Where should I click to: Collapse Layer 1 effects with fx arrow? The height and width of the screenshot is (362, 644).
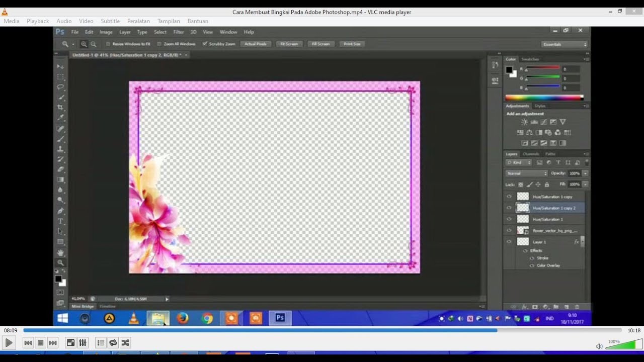point(583,242)
